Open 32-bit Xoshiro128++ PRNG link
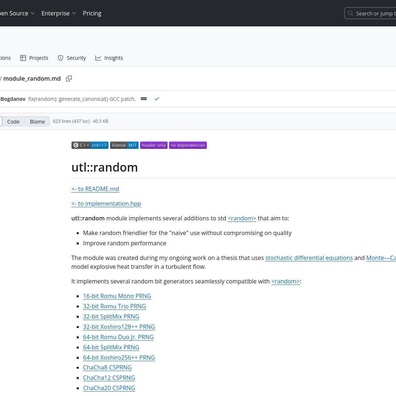The image size is (396, 396). [119, 327]
